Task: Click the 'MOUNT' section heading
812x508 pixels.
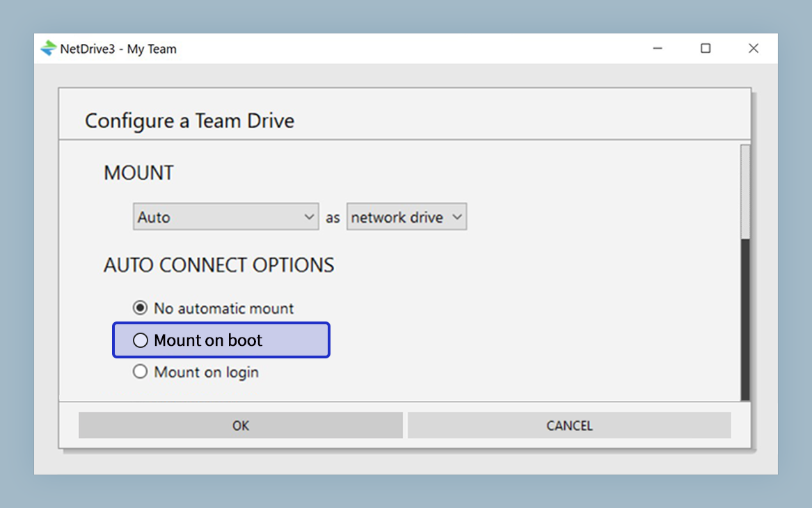Action: click(x=138, y=173)
